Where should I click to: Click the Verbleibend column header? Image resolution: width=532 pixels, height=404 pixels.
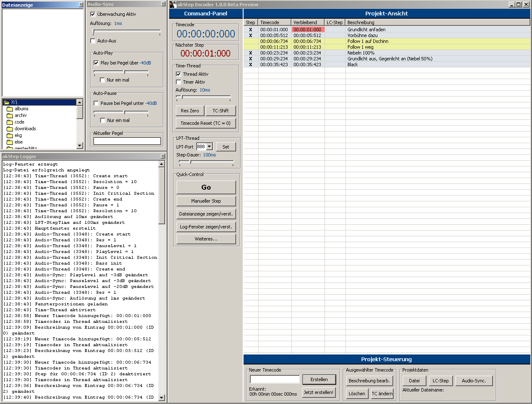click(x=308, y=22)
